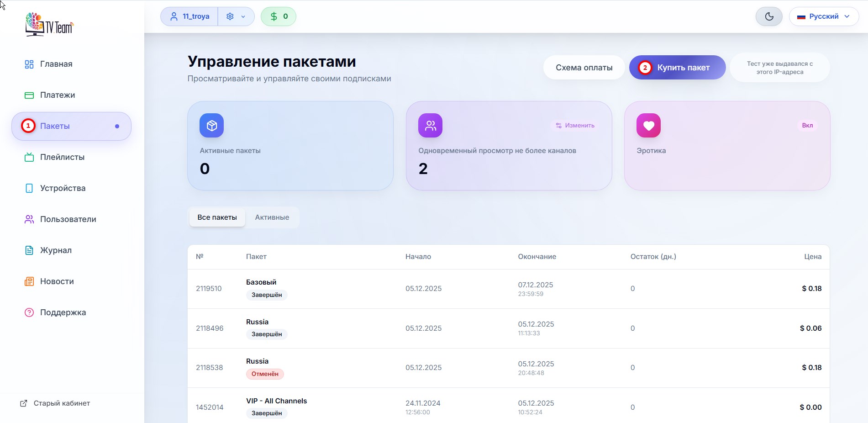Click the Купить пакет button
Image resolution: width=868 pixels, height=423 pixels.
(677, 68)
